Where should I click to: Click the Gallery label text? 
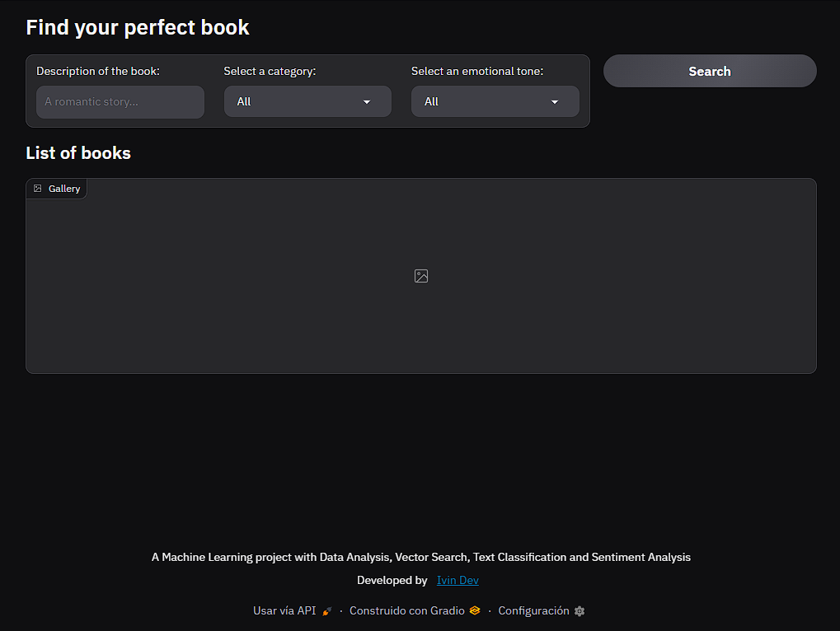(64, 189)
